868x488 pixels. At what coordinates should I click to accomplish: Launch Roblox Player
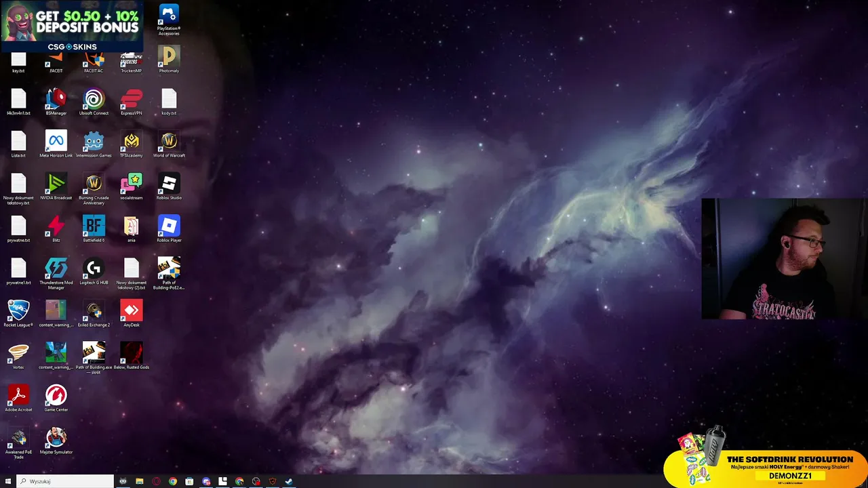tap(169, 229)
